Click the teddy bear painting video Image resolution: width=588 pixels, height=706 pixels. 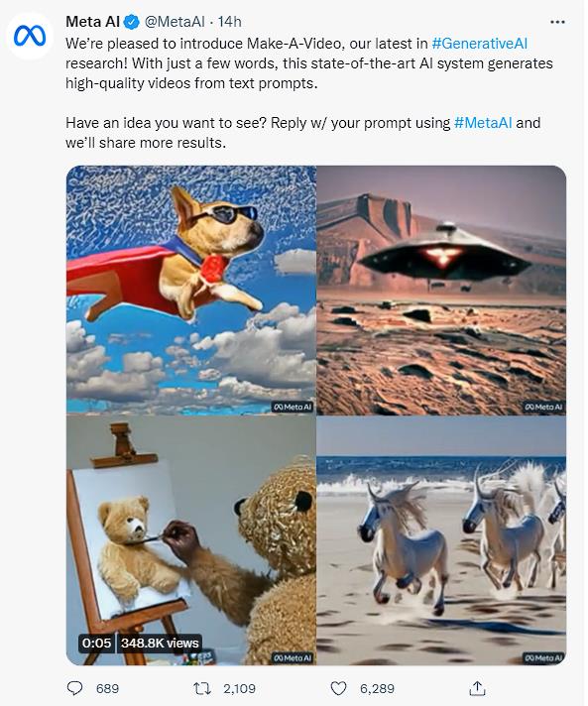tap(191, 540)
